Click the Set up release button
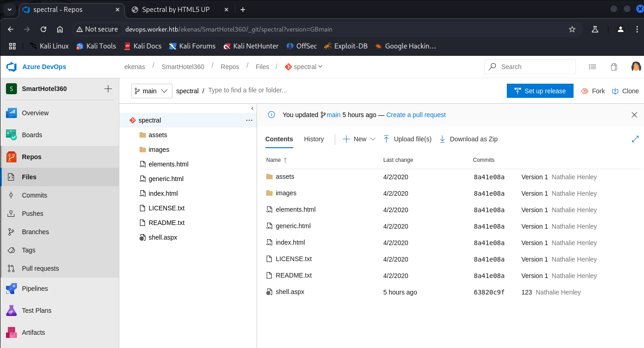 540,91
